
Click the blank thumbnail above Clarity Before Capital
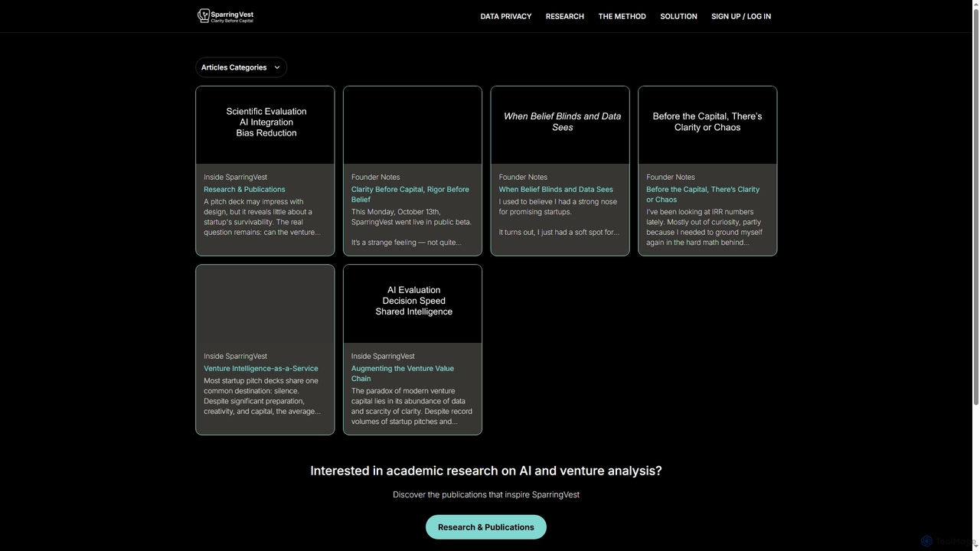point(413,125)
